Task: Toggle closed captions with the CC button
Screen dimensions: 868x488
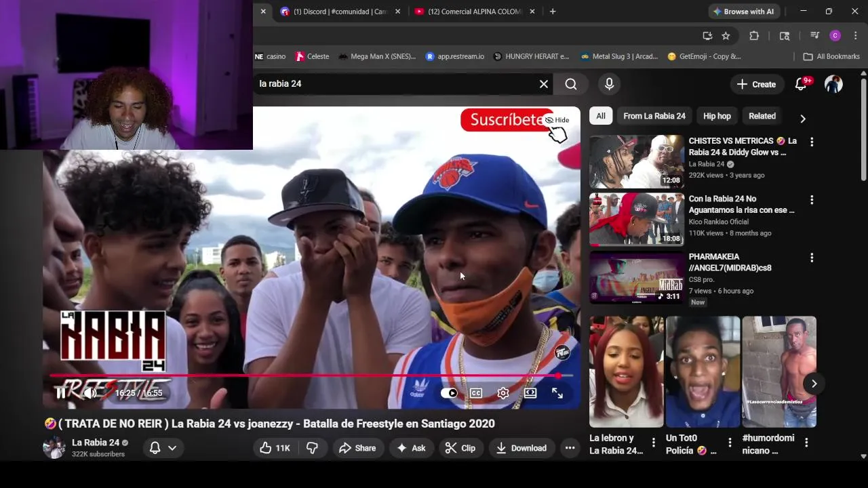Action: point(476,393)
